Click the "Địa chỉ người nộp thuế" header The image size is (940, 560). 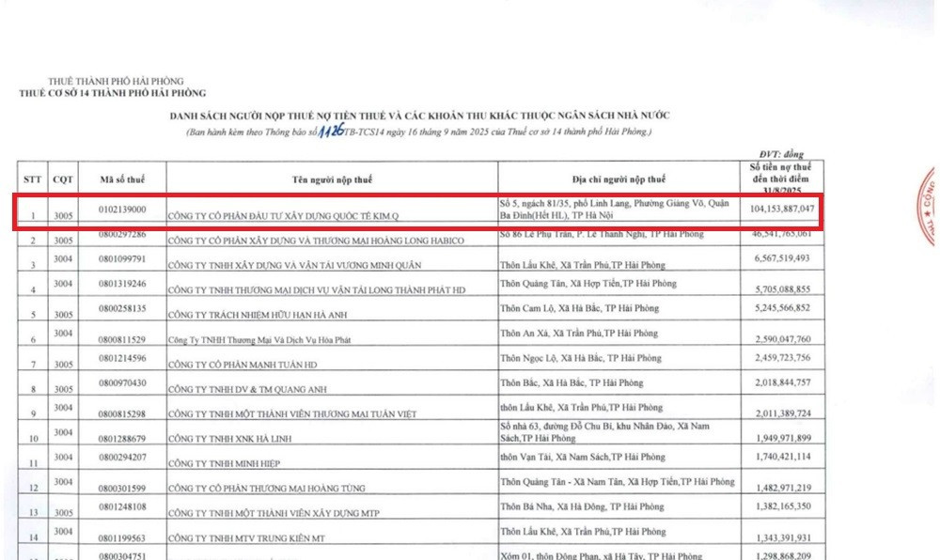click(x=618, y=178)
